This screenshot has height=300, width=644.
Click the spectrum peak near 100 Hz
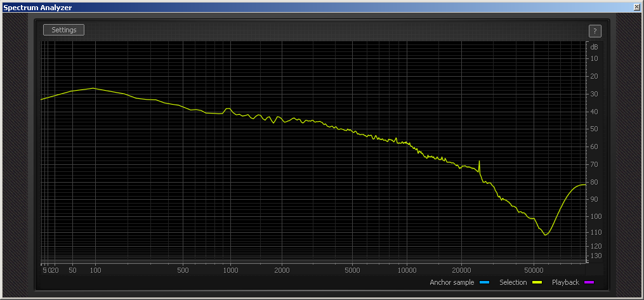coord(94,88)
